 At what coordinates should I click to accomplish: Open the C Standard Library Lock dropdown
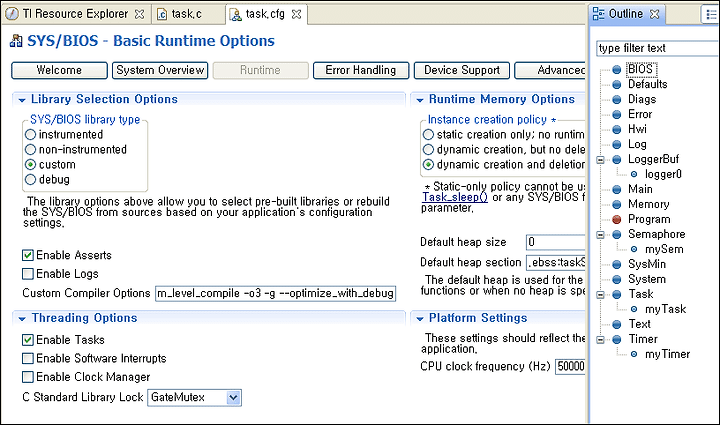233,397
